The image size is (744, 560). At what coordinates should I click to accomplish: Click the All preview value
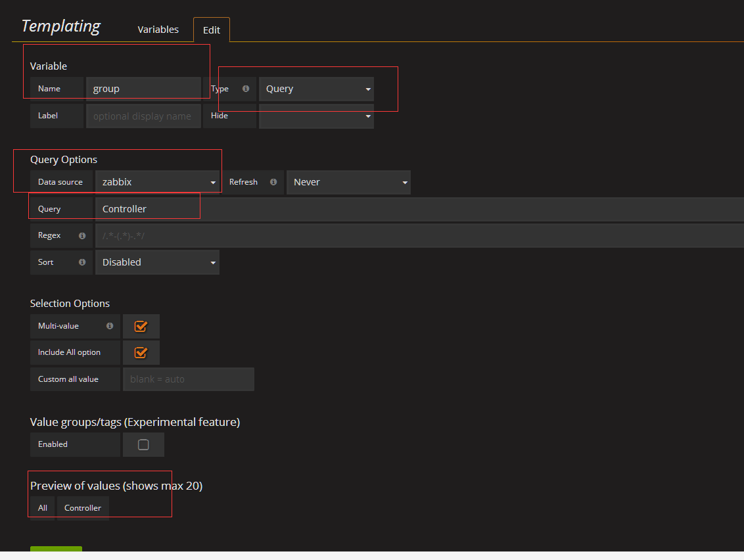(x=43, y=508)
